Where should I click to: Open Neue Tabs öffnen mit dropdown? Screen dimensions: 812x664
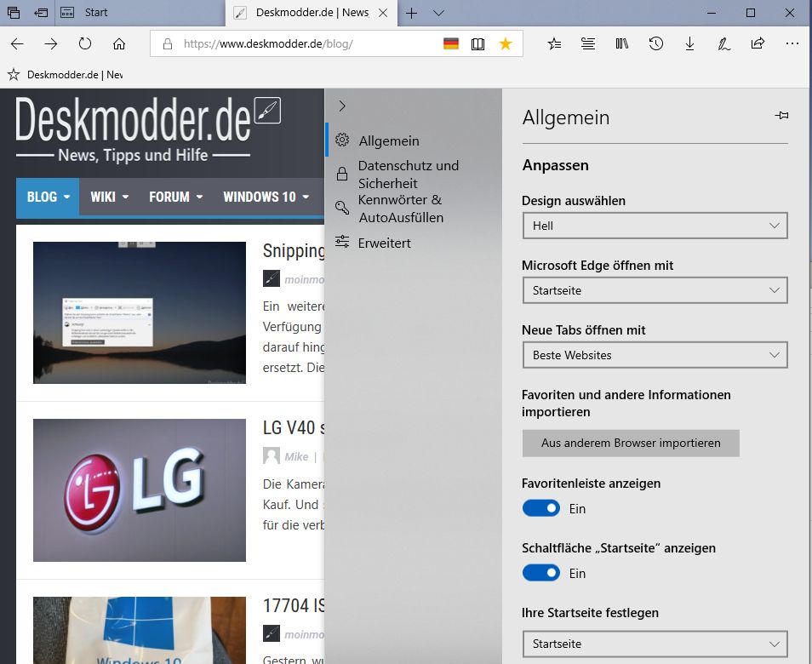click(x=655, y=355)
